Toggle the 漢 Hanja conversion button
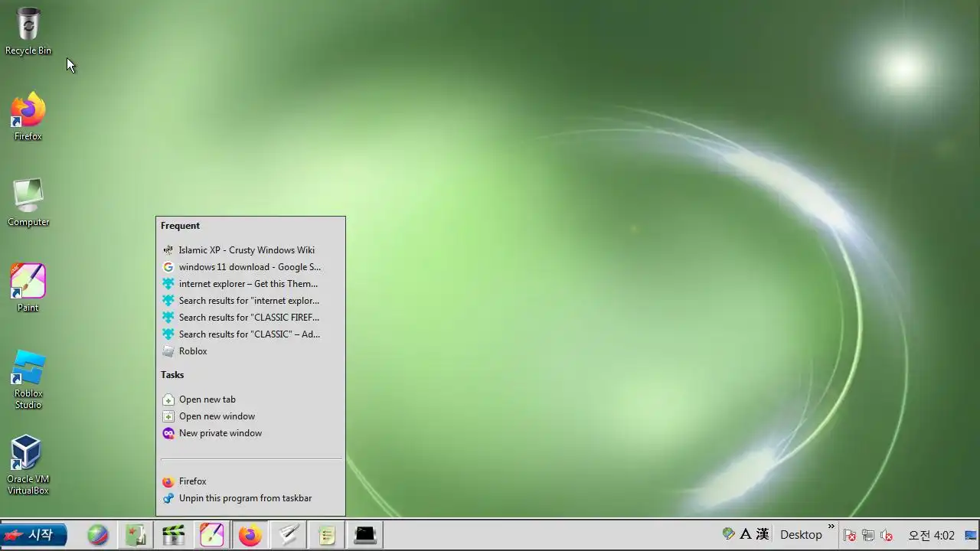Screen dimensions: 980x551 pos(763,534)
